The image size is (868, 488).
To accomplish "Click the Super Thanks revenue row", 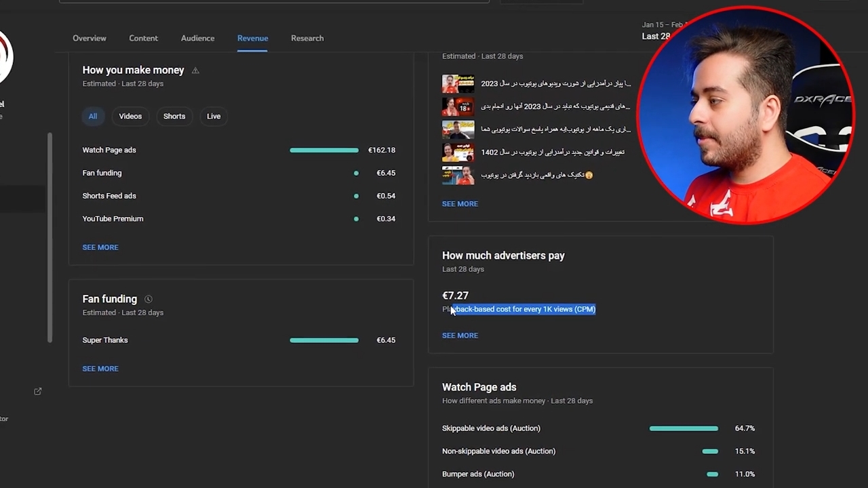I will [x=239, y=340].
